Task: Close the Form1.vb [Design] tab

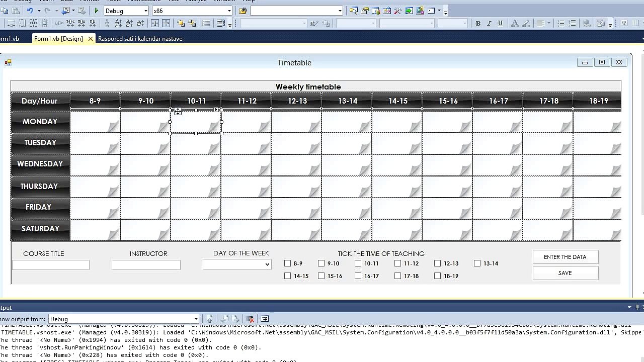Action: click(x=91, y=39)
